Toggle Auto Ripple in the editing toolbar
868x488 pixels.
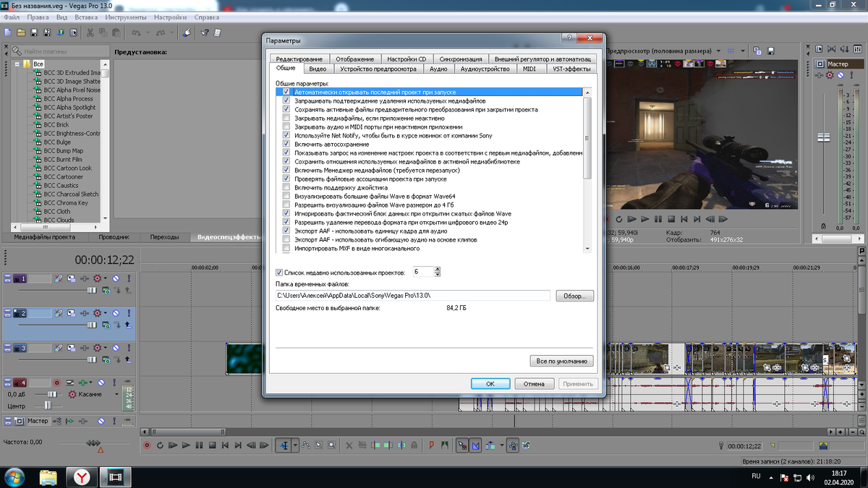point(492,445)
